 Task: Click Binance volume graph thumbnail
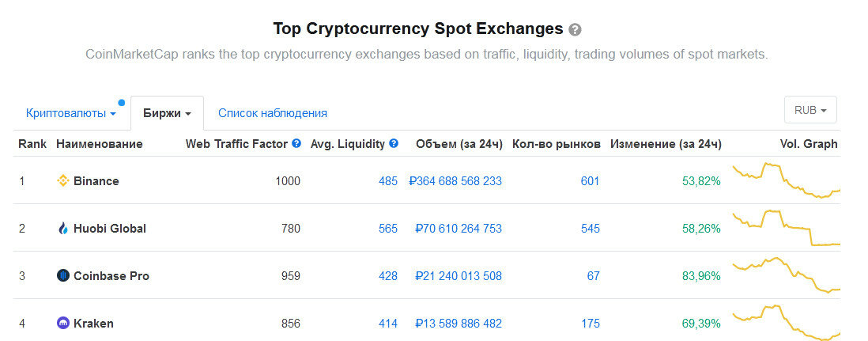[787, 180]
